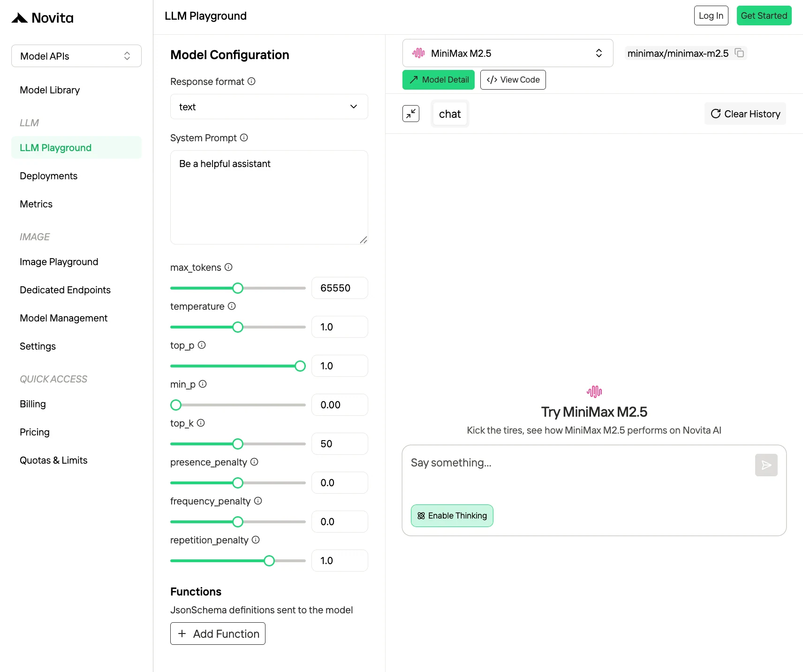Click the top_k value field 50

click(340, 444)
